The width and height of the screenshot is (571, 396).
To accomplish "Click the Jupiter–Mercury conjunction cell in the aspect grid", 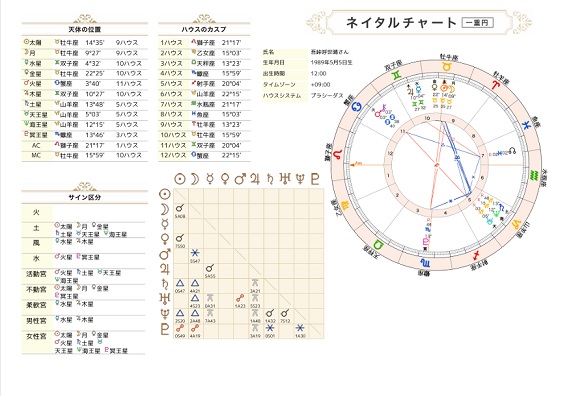I will 210,271.
